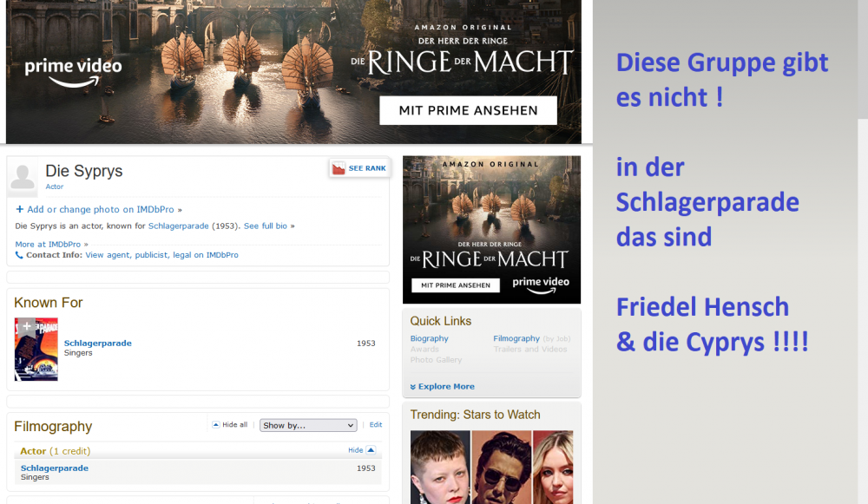Click the plus icon for Add photo
This screenshot has height=504, width=868.
pyautogui.click(x=19, y=209)
